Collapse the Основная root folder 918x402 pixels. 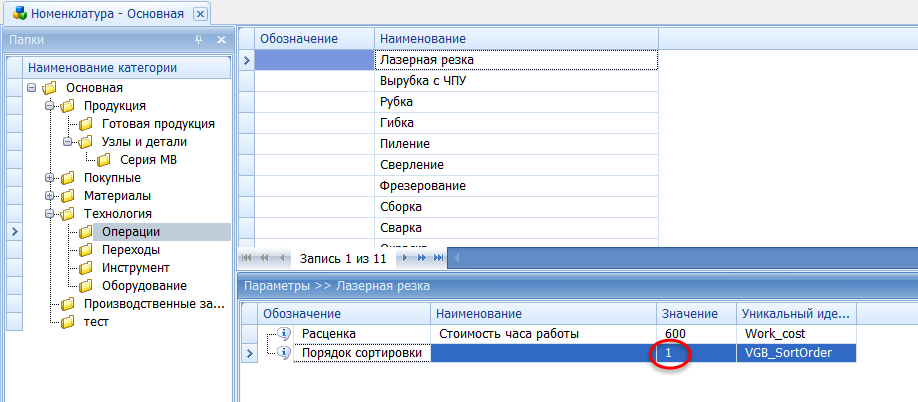pos(32,88)
